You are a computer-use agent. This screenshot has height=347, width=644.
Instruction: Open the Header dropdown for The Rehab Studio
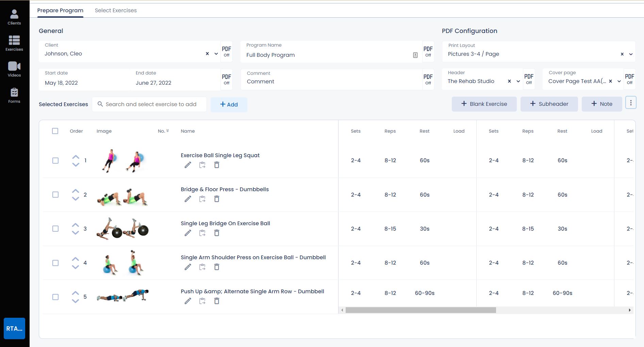point(518,81)
